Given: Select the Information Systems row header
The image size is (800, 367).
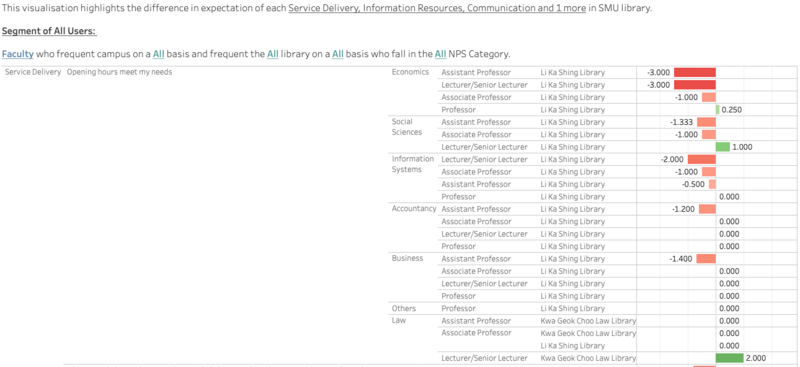Looking at the screenshot, I should [413, 164].
